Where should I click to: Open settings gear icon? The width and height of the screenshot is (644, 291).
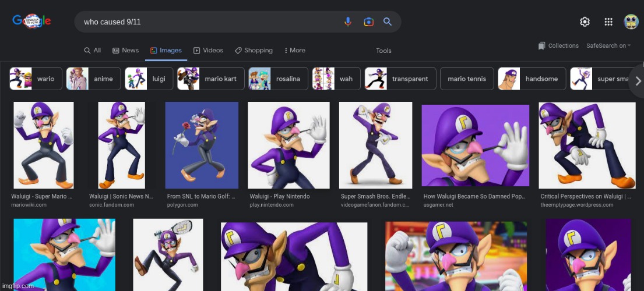click(x=585, y=22)
